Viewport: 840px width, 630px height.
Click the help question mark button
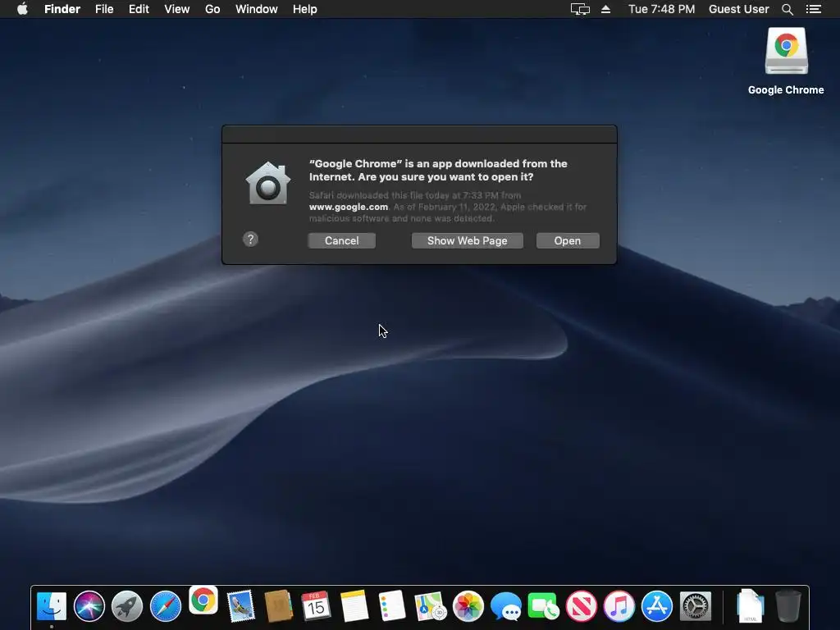tap(250, 239)
